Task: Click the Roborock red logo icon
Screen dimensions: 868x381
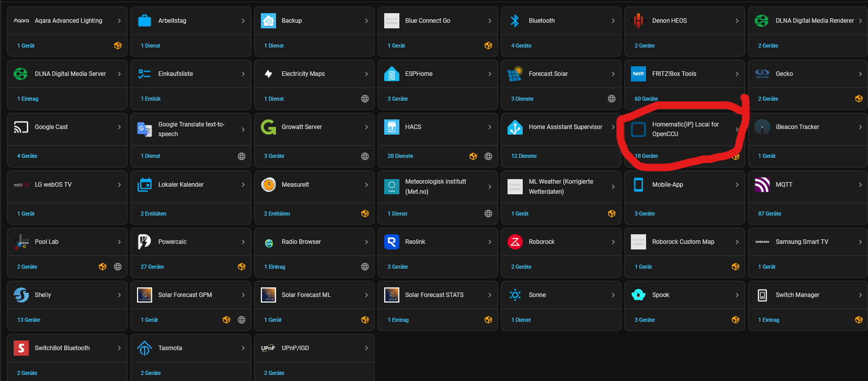Action: pyautogui.click(x=515, y=242)
